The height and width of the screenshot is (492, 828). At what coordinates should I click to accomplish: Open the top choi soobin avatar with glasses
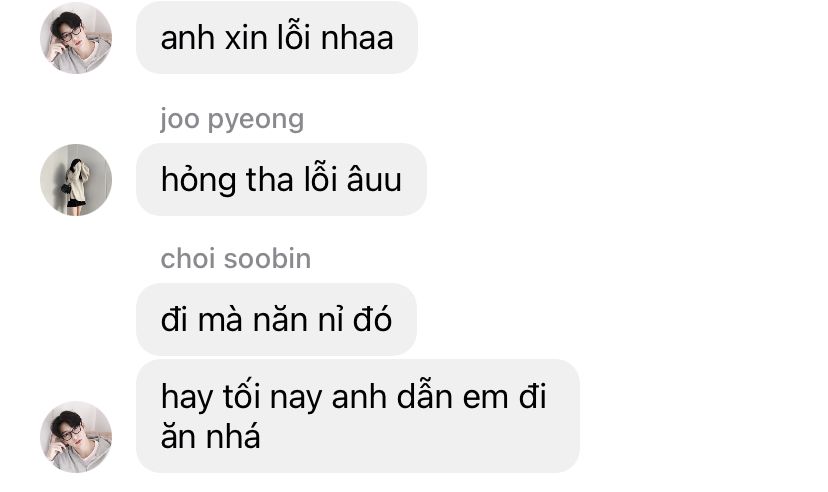(x=76, y=38)
